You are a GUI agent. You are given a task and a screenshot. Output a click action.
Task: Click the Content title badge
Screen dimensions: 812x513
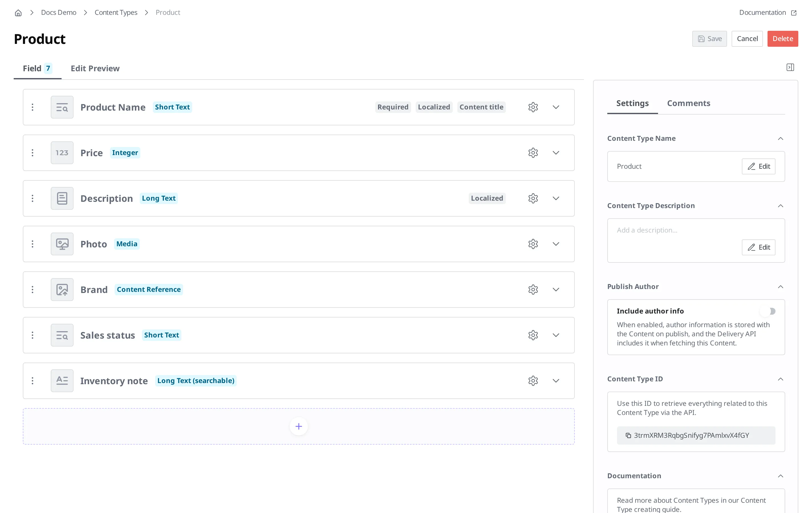(x=481, y=107)
